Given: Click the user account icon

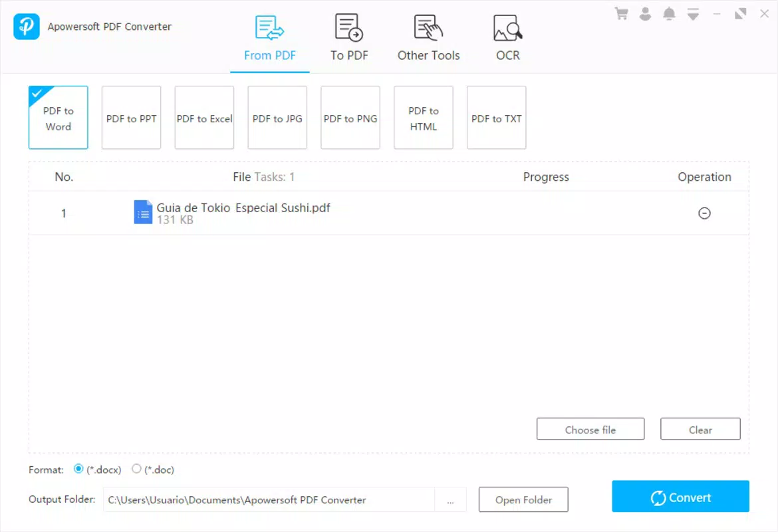Looking at the screenshot, I should click(x=645, y=14).
